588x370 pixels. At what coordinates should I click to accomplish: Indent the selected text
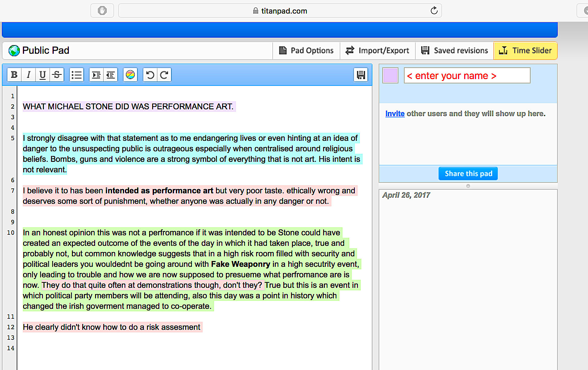point(96,75)
